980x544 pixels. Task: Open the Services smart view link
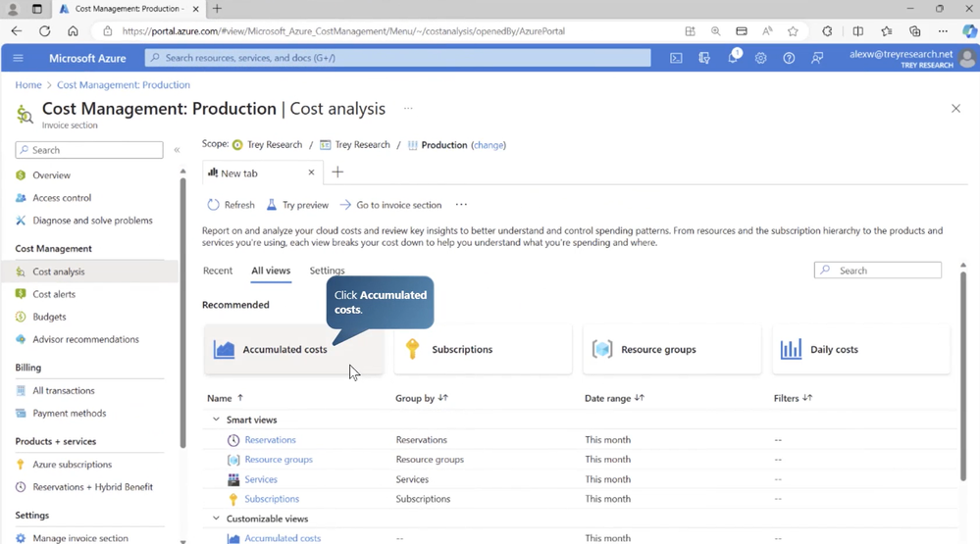click(261, 479)
